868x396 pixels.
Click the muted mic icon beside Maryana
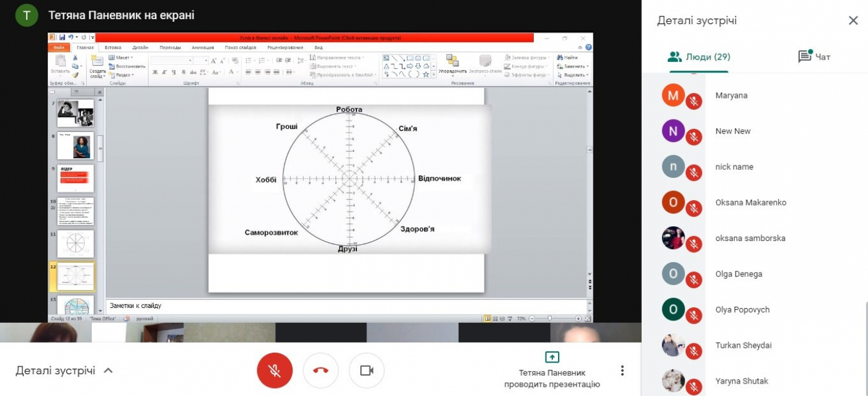pyautogui.click(x=694, y=101)
